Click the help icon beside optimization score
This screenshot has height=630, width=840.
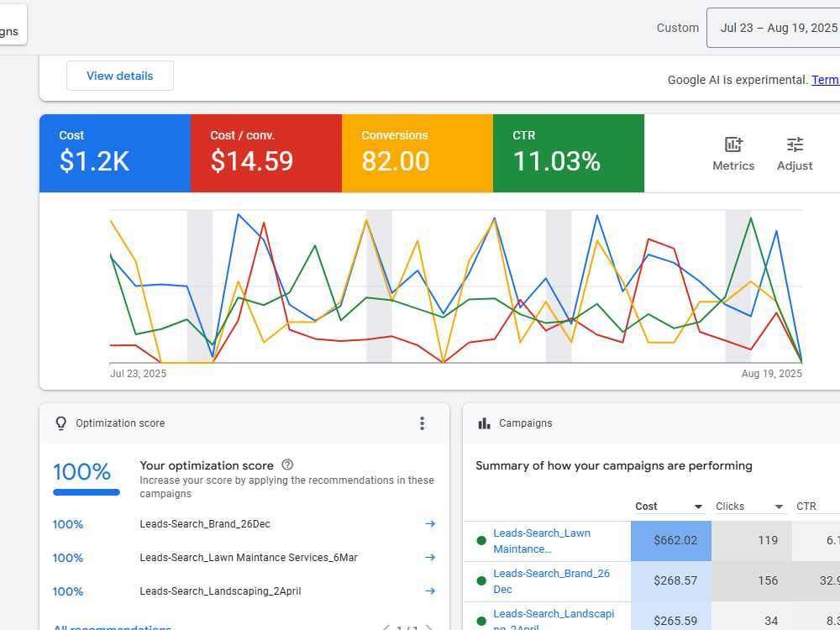(287, 465)
